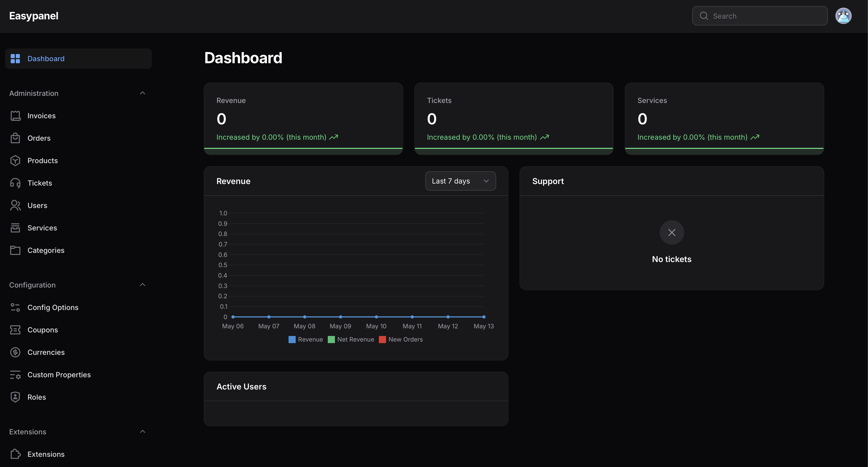Click the Custom Properties settings icon
This screenshot has width=868, height=467.
click(16, 375)
